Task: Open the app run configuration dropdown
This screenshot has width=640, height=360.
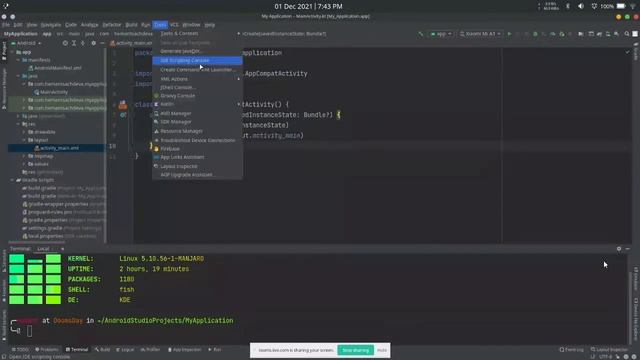Action: point(441,34)
